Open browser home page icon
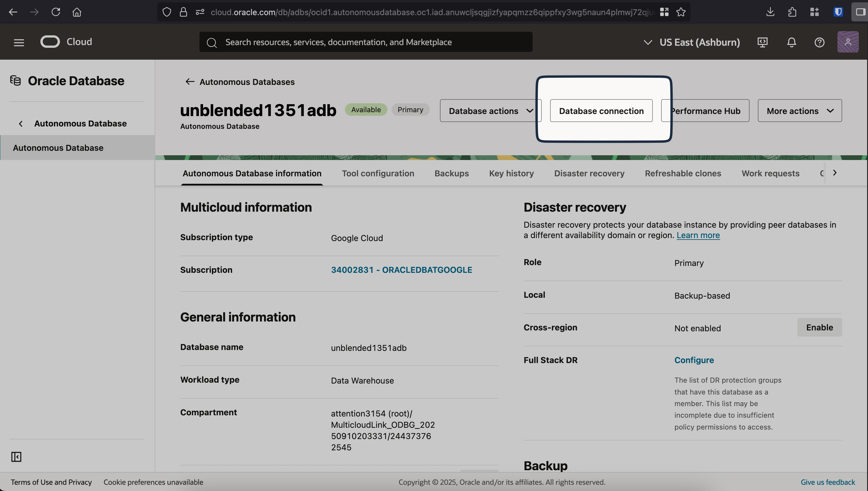Viewport: 868px width, 491px height. [77, 12]
